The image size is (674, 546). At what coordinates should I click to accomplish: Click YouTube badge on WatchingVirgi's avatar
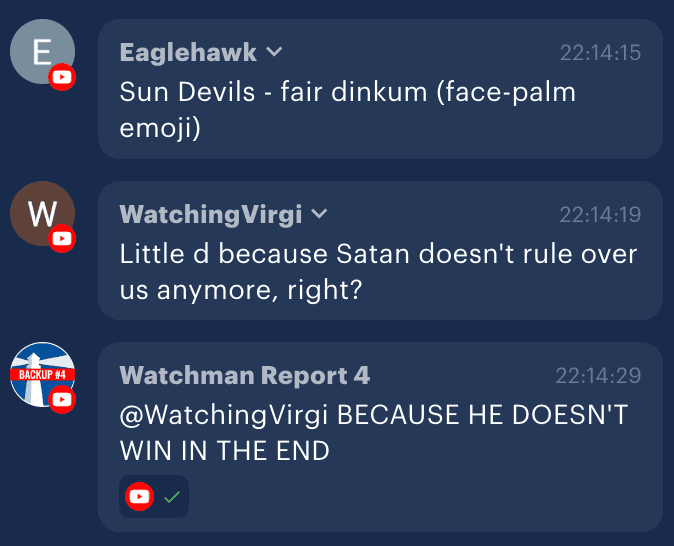(x=62, y=239)
